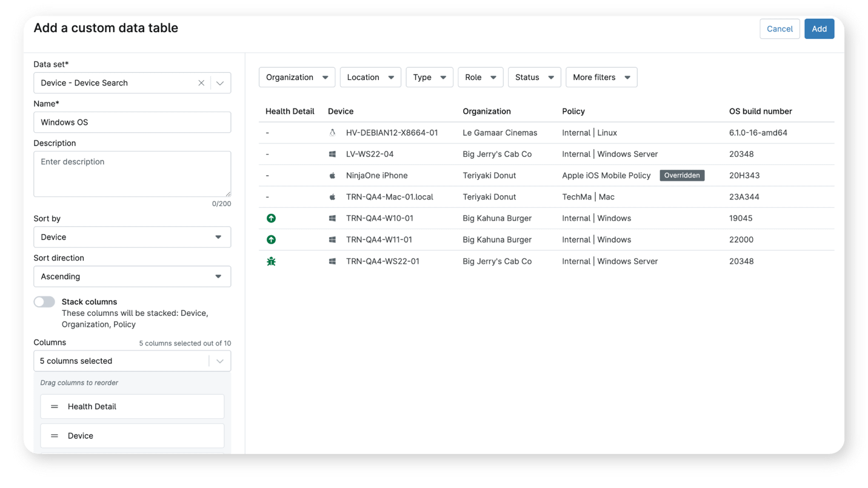Open the More filters dropdown
868x488 pixels.
pos(601,77)
